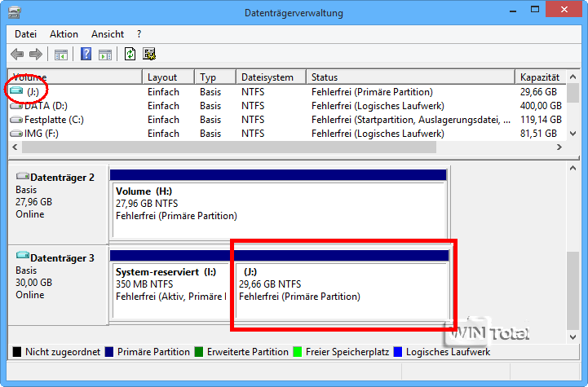This screenshot has height=387, width=588.
Task: Click the dark blue Primäre Partition legend swatch
Action: coord(109,352)
